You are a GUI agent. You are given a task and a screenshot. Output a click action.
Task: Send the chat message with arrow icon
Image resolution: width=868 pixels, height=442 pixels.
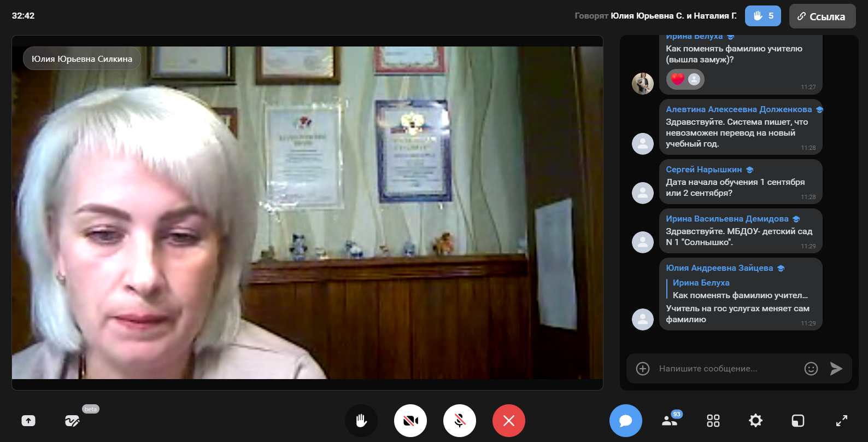pos(836,369)
